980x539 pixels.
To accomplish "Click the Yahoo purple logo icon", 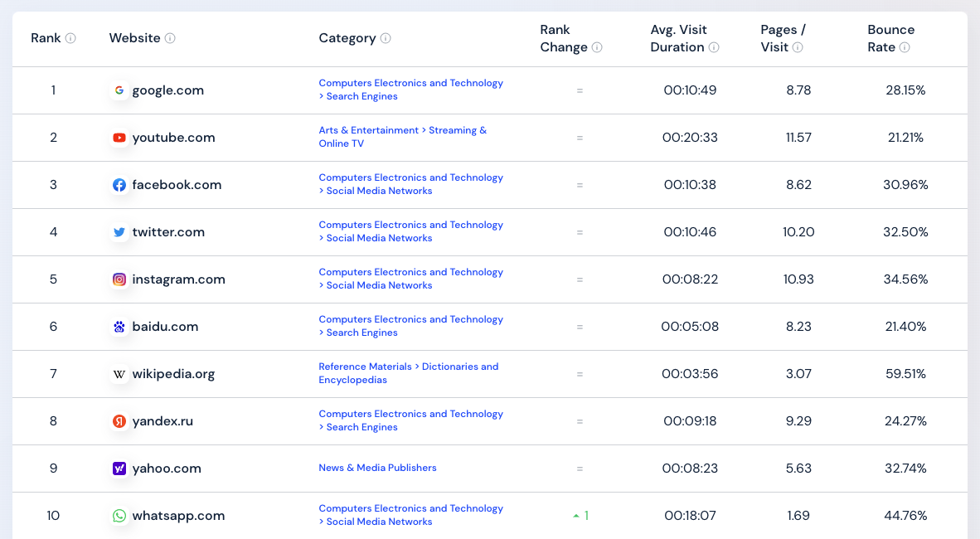I will coord(119,469).
